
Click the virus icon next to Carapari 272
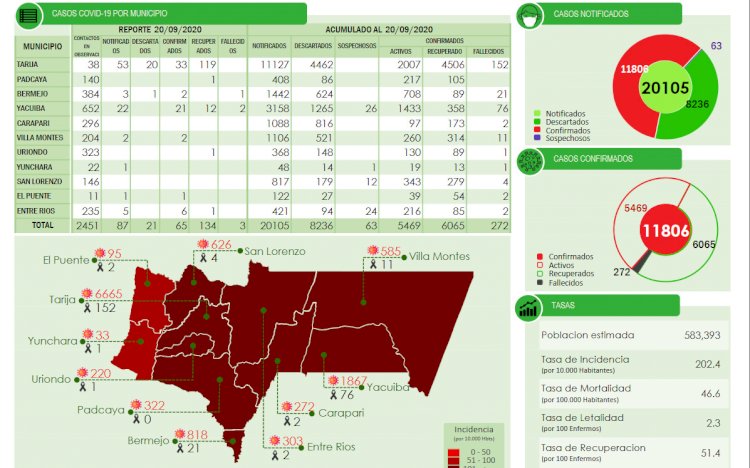(x=287, y=407)
